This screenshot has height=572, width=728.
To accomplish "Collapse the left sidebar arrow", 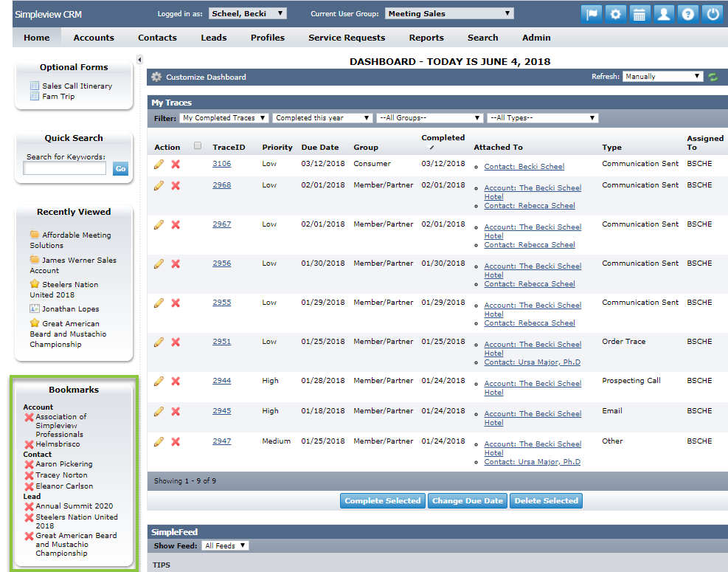I will 139,60.
